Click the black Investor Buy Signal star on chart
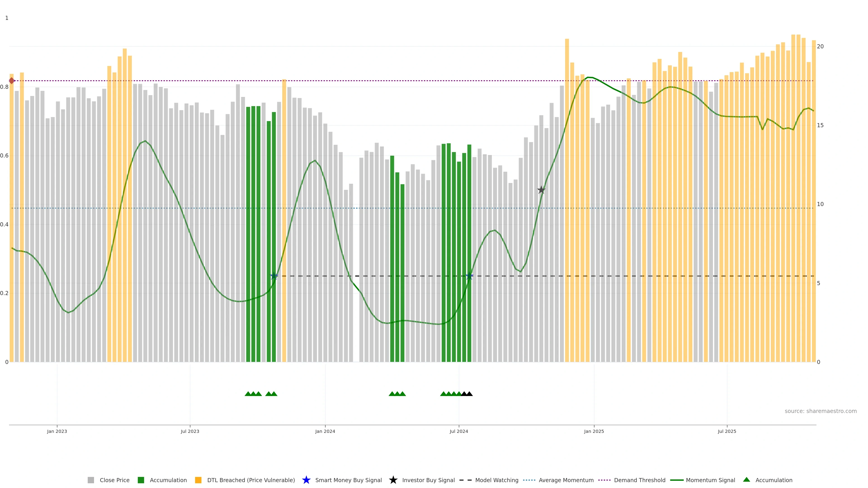868x488 pixels. click(x=541, y=190)
